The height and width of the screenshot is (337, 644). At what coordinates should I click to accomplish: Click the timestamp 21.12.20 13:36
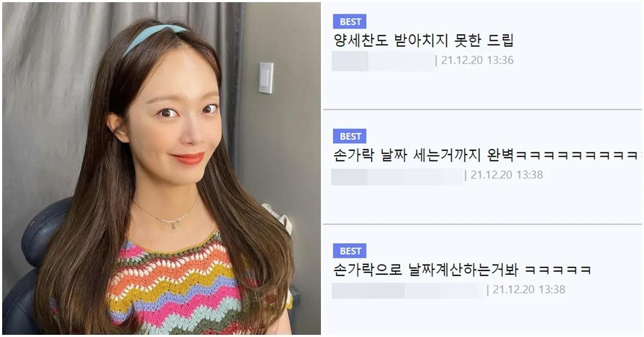click(x=477, y=60)
